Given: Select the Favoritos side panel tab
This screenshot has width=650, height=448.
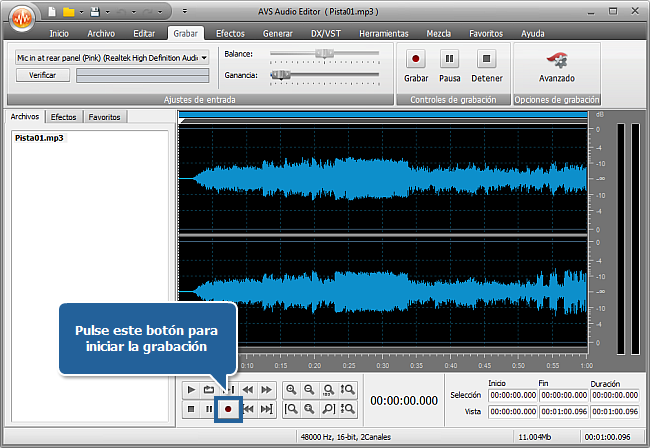Looking at the screenshot, I should pos(104,117).
